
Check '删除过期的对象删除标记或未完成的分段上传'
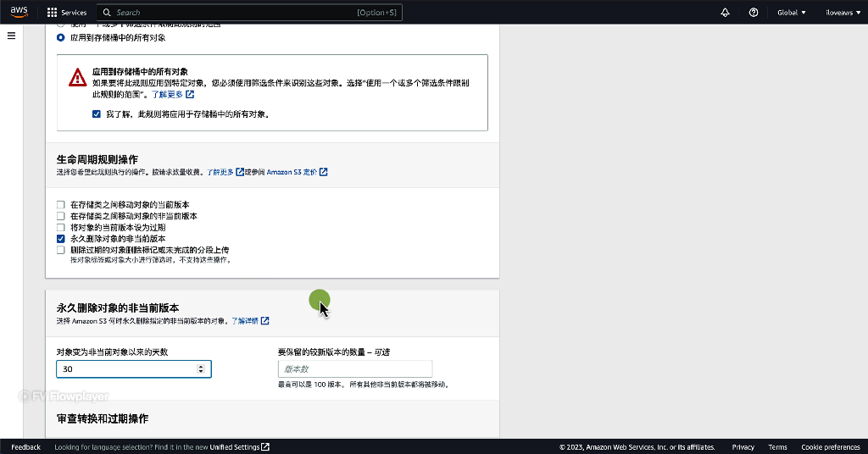pos(61,250)
